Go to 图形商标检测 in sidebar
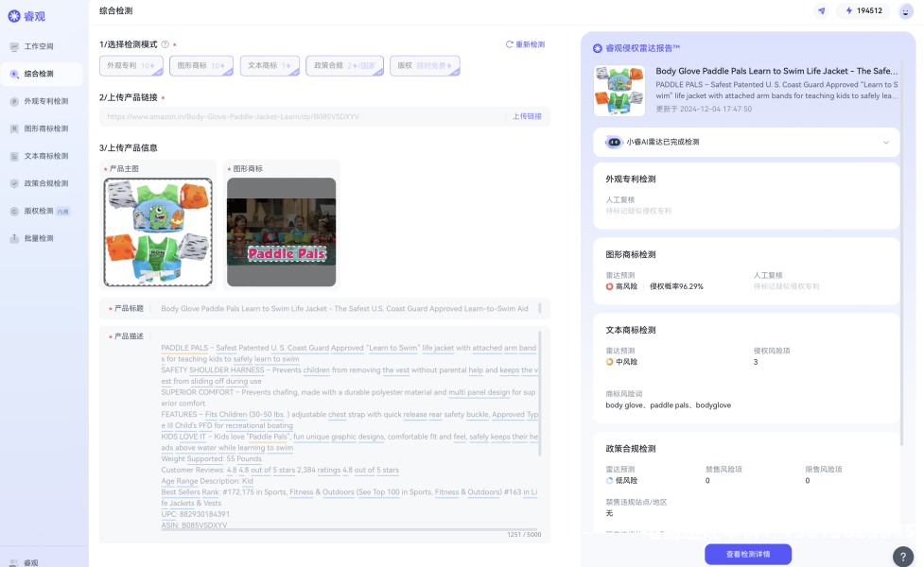Screen dimensions: 924x567 coord(42,129)
